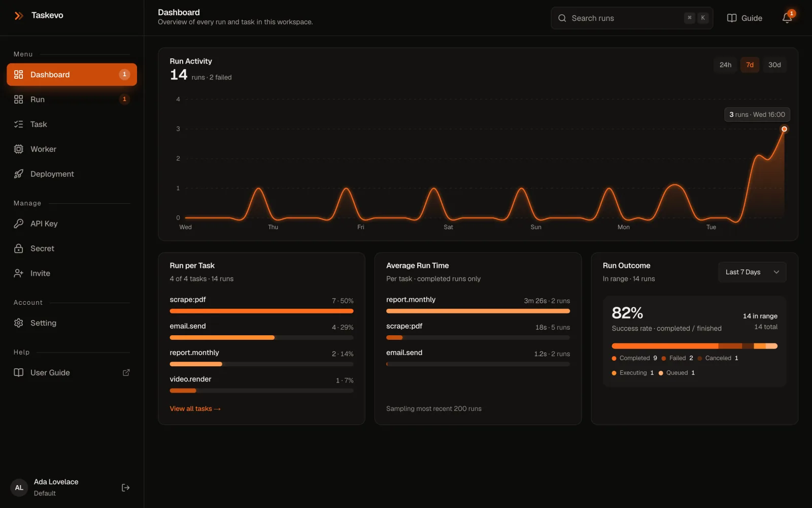Select the 30d time range

(774, 65)
